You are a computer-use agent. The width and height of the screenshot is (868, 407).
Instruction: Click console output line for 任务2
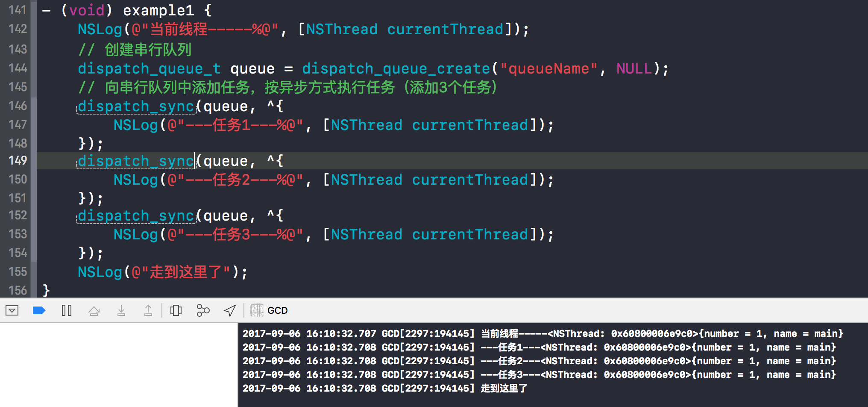[x=539, y=361]
